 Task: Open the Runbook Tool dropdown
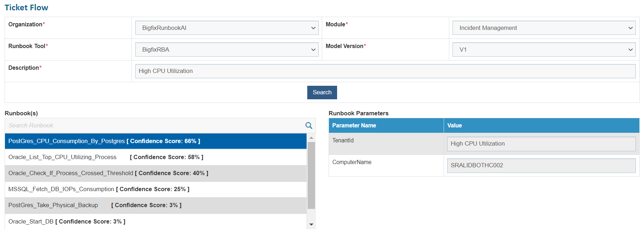227,49
